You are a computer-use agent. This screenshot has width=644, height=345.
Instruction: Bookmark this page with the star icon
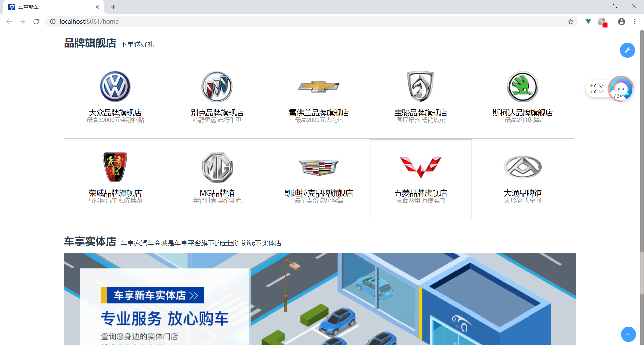[x=571, y=22]
